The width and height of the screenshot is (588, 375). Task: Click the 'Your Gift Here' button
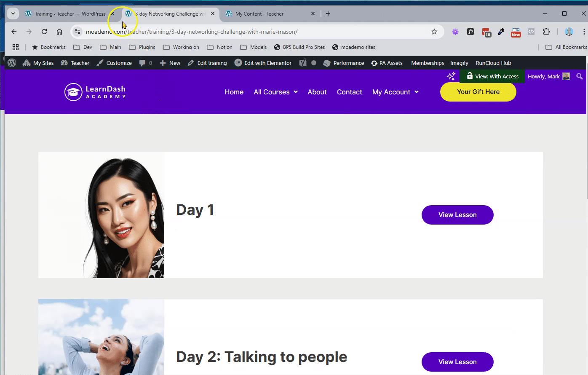478,92
